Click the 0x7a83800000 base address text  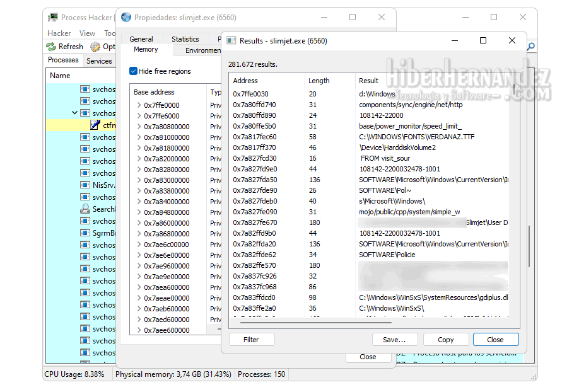point(167,191)
